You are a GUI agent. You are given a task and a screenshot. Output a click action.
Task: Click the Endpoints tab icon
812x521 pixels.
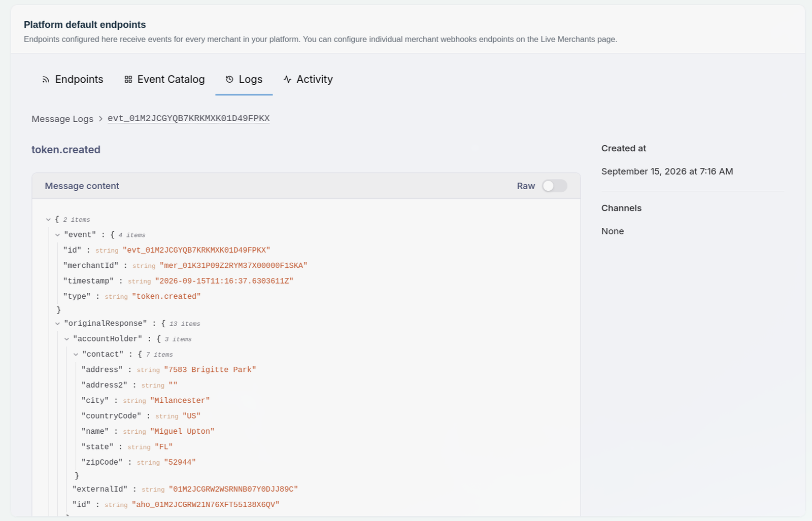point(46,80)
